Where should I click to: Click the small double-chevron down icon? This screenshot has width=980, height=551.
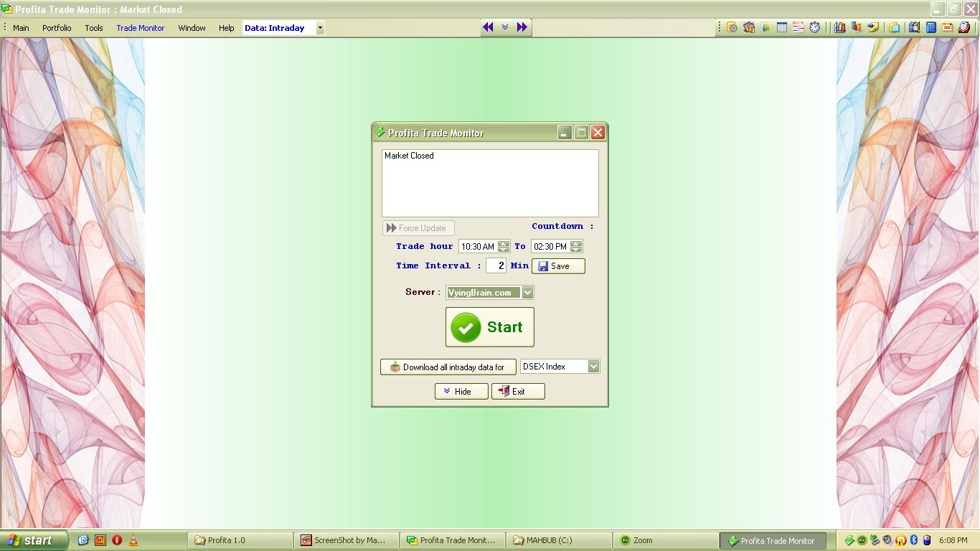(505, 27)
